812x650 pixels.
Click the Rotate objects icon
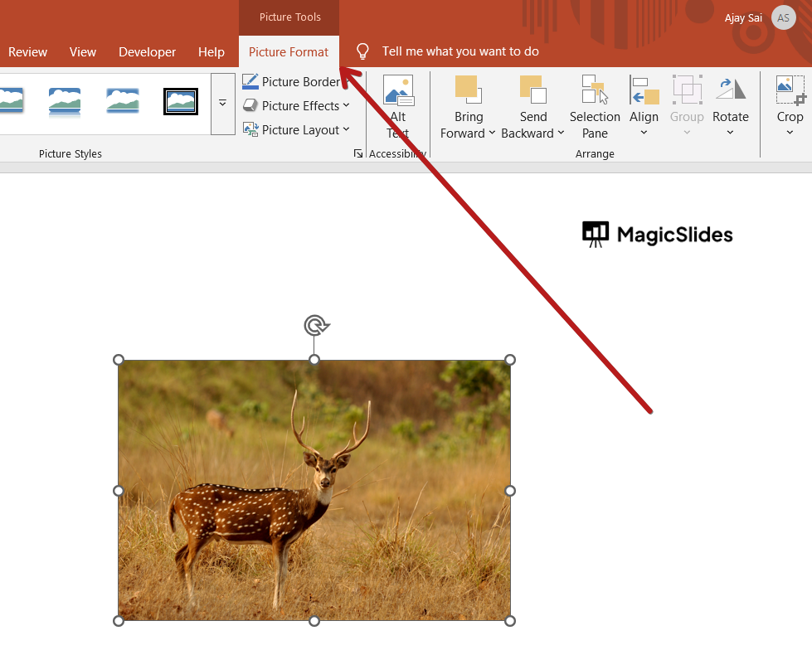coord(730,90)
